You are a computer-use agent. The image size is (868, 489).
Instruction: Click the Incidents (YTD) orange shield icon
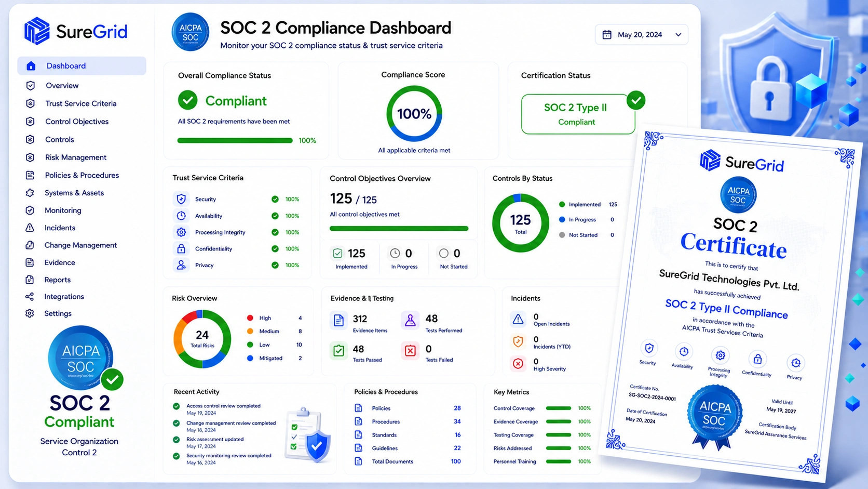[518, 341]
